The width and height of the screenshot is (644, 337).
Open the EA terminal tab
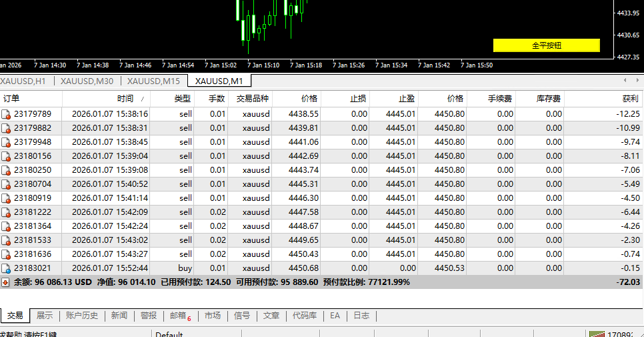coord(335,315)
